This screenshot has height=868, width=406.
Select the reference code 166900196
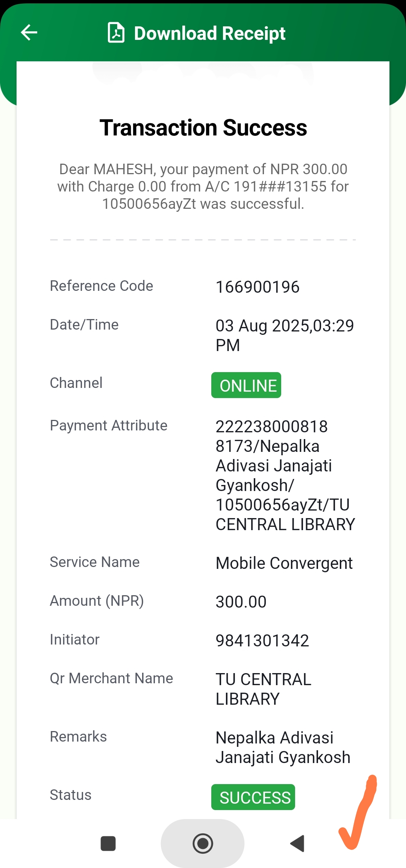tap(258, 287)
